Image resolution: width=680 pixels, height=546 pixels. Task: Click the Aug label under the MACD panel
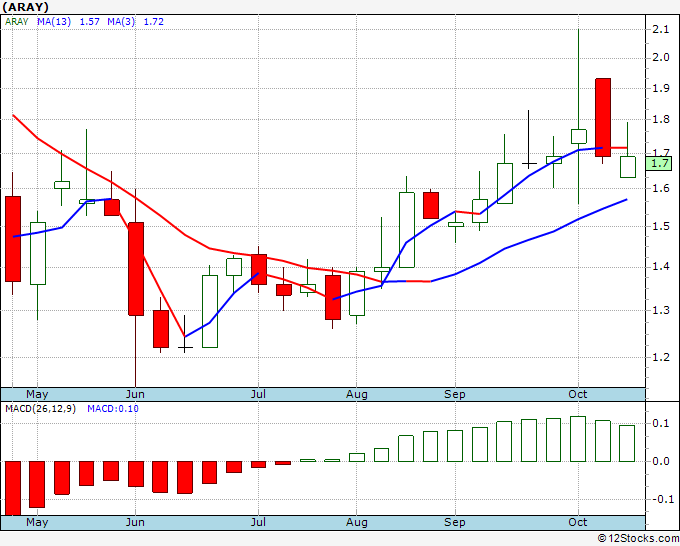coord(356,522)
